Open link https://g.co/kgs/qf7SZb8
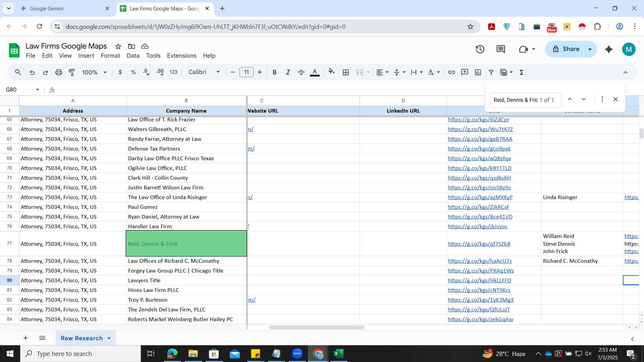Screen dimensions: 644x362 (479, 244)
